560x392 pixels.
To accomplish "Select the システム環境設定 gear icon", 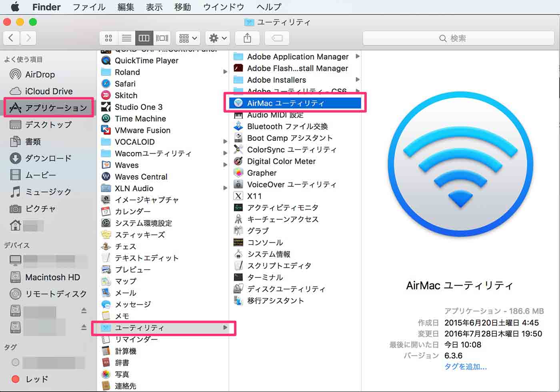I will pos(106,223).
